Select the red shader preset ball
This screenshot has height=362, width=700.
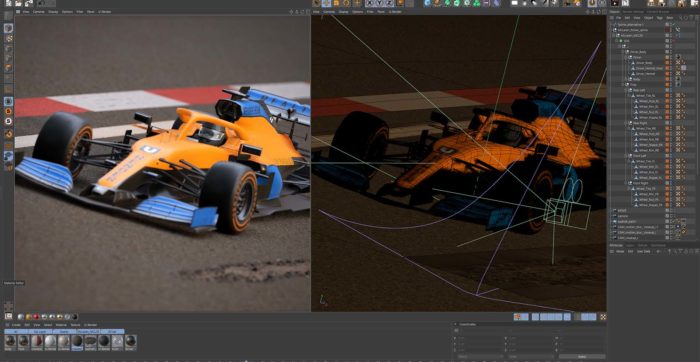coord(37,317)
